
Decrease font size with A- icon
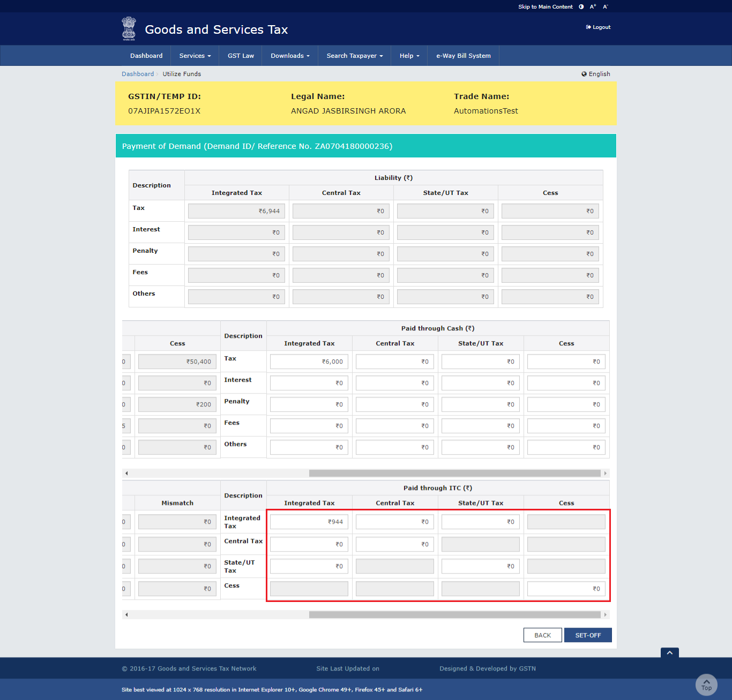pos(606,7)
